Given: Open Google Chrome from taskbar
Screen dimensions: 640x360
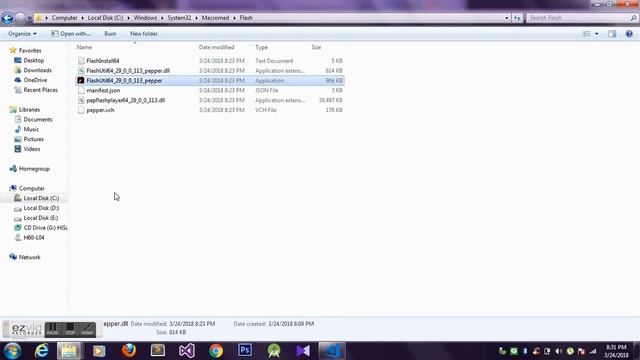Looking at the screenshot, I should click(x=216, y=351).
